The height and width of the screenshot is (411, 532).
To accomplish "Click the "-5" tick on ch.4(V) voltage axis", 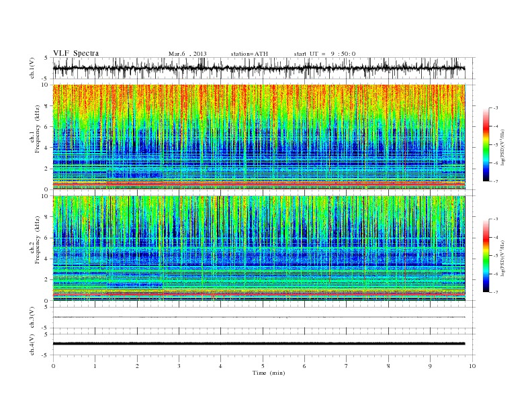I will pos(46,355).
